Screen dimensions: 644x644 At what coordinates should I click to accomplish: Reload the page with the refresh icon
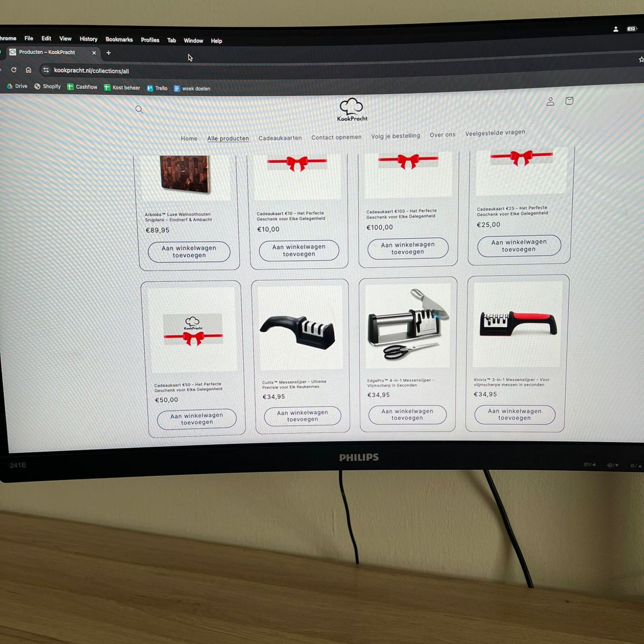[x=14, y=70]
